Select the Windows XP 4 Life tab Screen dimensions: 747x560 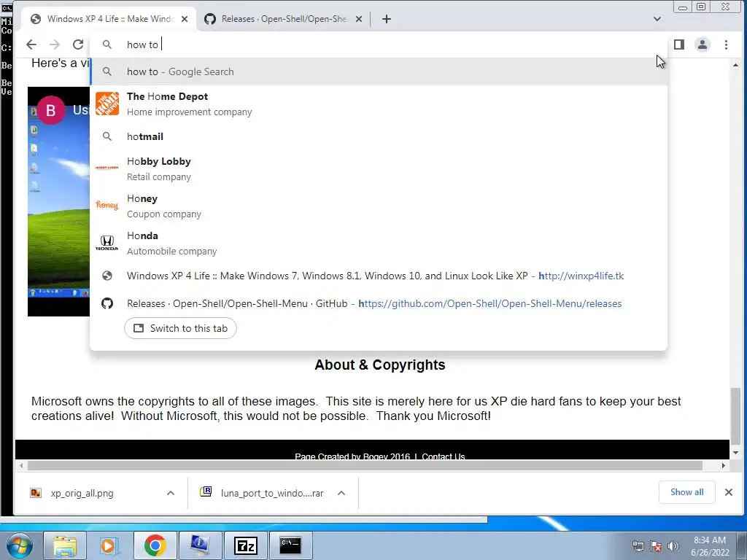click(109, 19)
